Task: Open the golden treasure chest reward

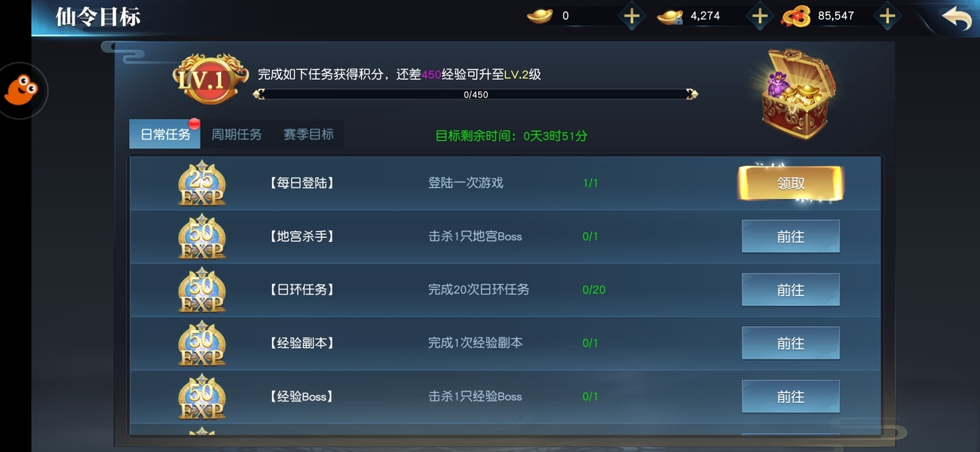Action: coord(799,95)
